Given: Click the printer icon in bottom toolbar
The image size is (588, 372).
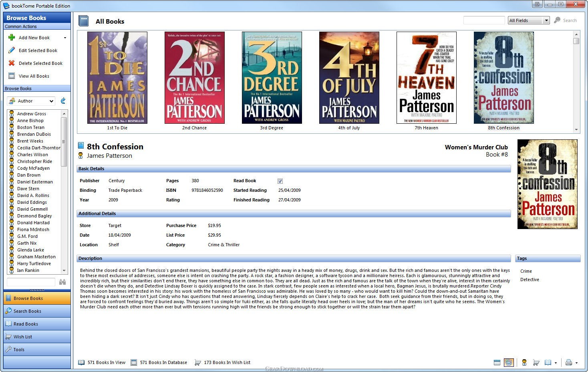Looking at the screenshot, I should pos(568,362).
